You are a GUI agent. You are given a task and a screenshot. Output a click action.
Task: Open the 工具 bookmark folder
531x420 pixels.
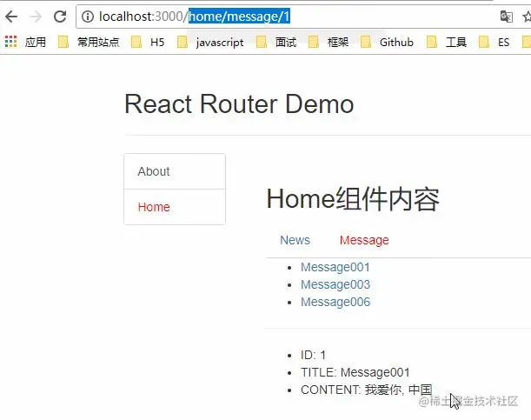click(447, 42)
